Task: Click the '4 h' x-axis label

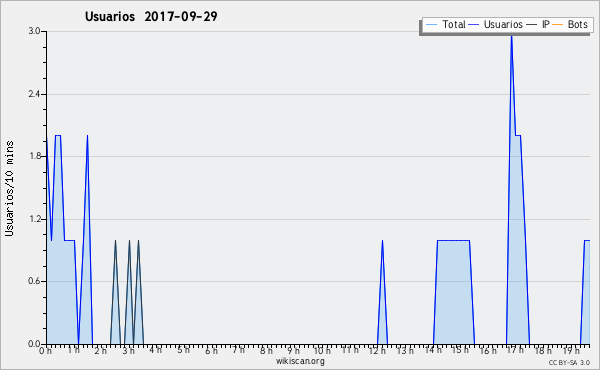Action: pyautogui.click(x=156, y=350)
